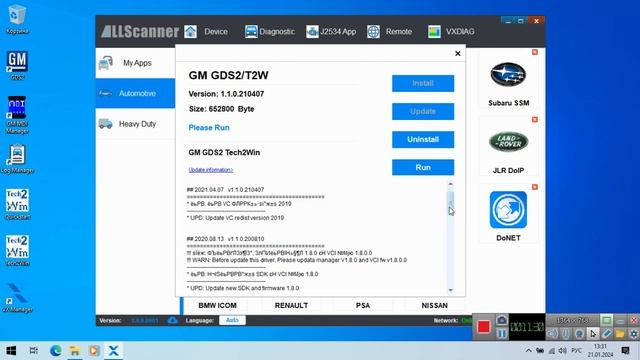Click the Update button
The height and width of the screenshot is (360, 640).
pos(423,111)
